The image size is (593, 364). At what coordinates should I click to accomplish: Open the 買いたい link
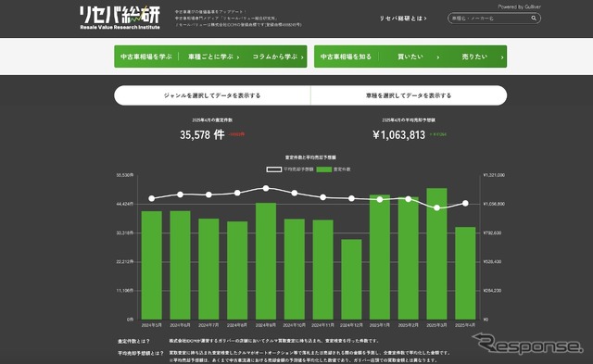(x=410, y=56)
